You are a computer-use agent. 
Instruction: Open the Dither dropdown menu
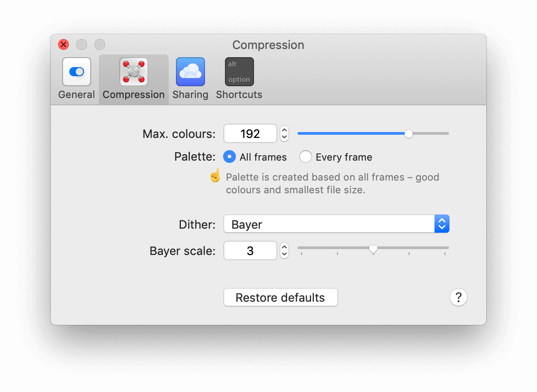click(336, 224)
